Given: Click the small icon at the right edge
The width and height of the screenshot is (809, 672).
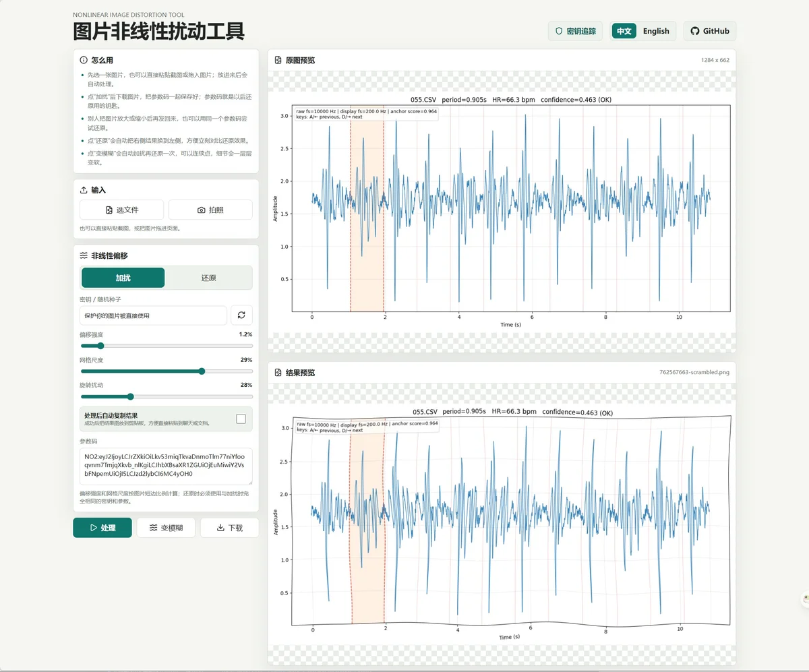Looking at the screenshot, I should tap(805, 599).
